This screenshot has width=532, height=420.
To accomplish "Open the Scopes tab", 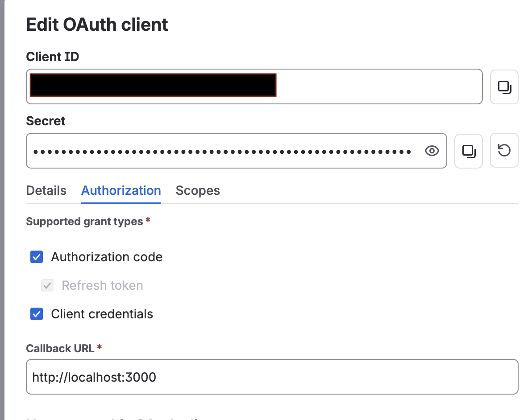I will (198, 190).
